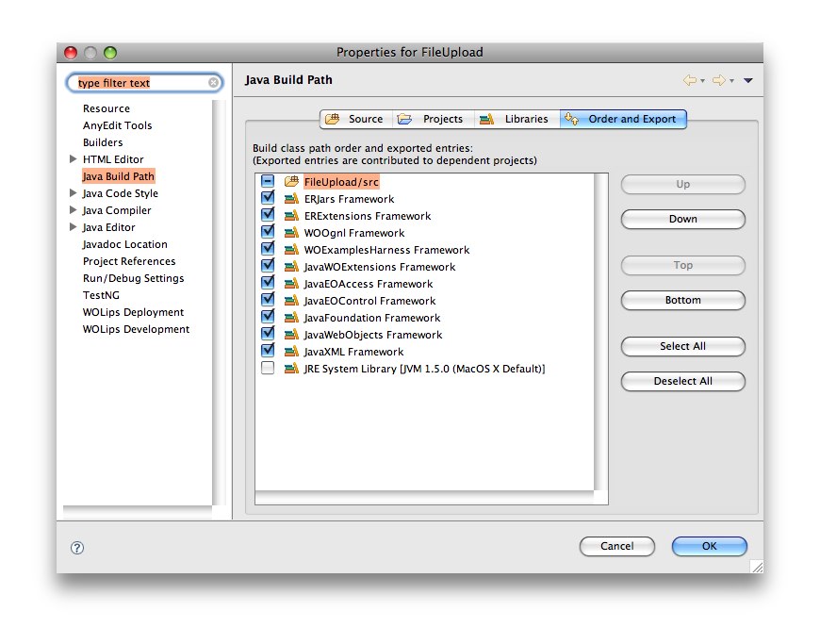Open help with the question mark icon

coord(76,547)
